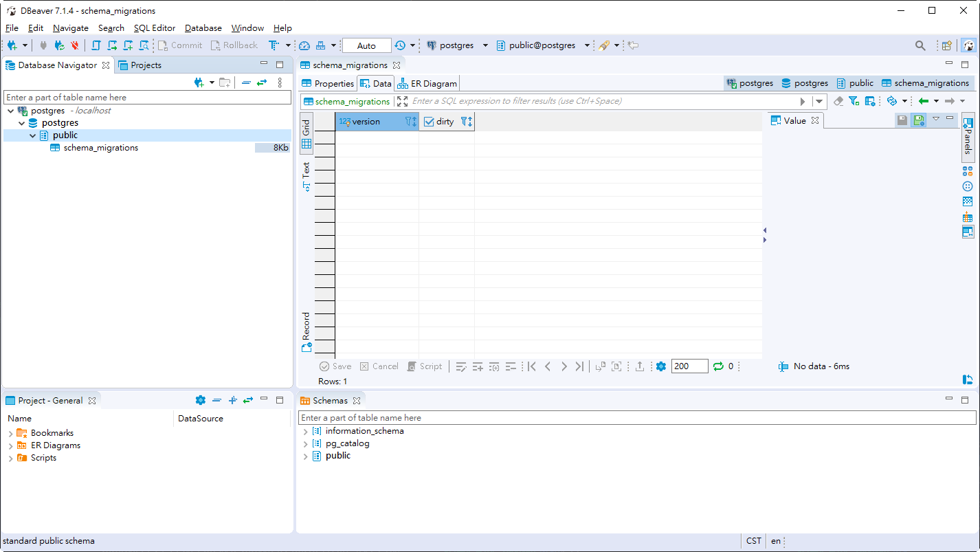
Task: Click Collapse All icon in Database Navigator
Action: pos(246,82)
